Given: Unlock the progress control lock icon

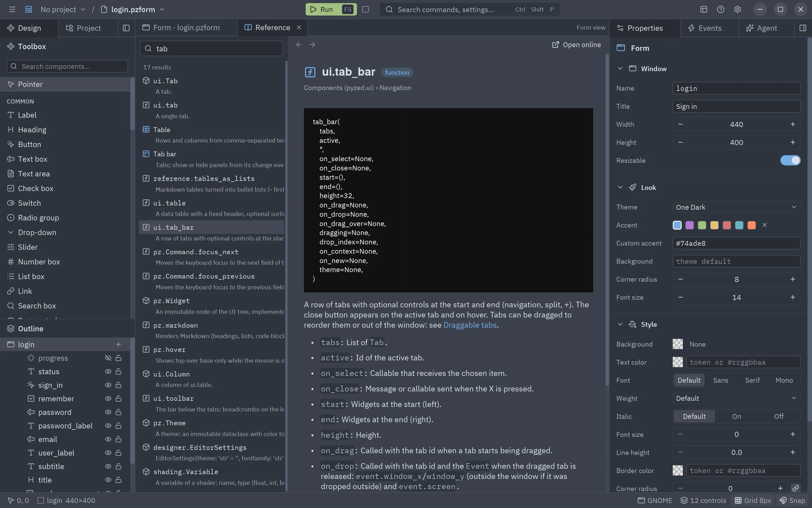Looking at the screenshot, I should (x=118, y=358).
